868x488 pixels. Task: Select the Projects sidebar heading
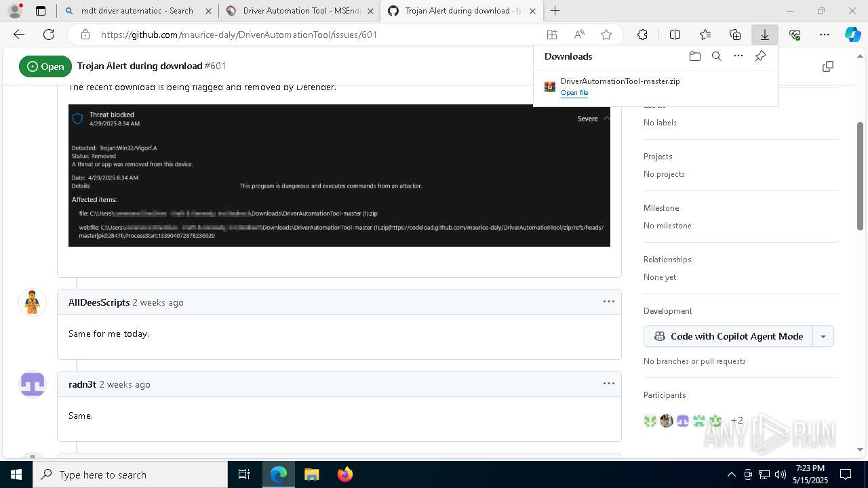658,157
